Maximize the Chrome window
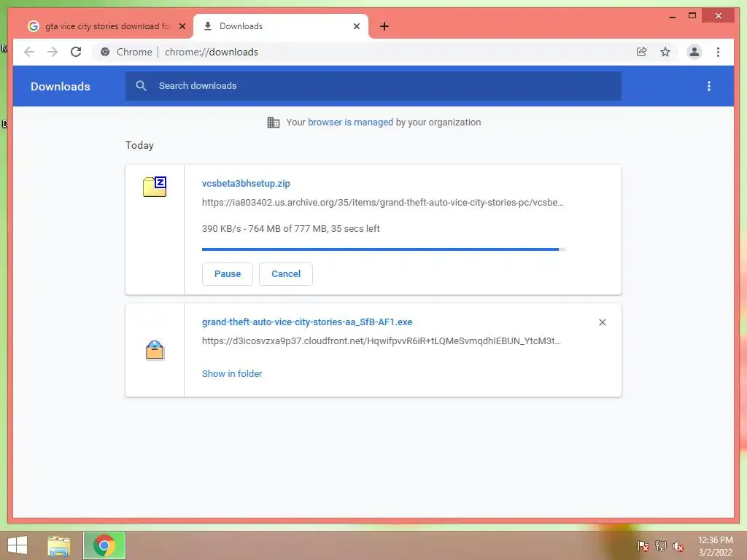 coord(692,16)
